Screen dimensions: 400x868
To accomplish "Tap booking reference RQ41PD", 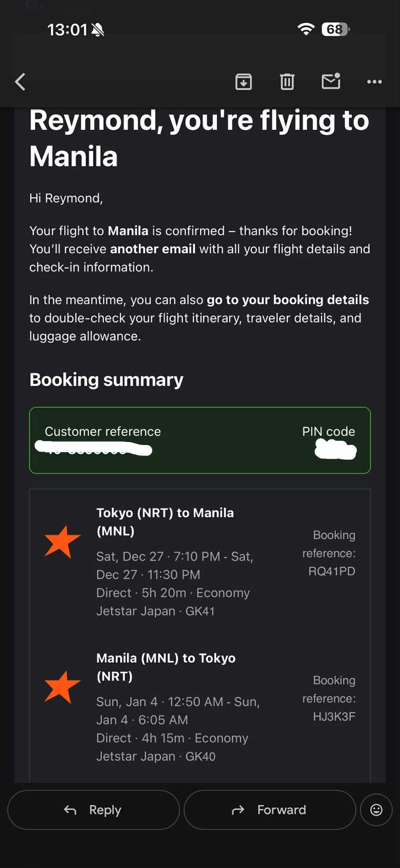I will (332, 571).
